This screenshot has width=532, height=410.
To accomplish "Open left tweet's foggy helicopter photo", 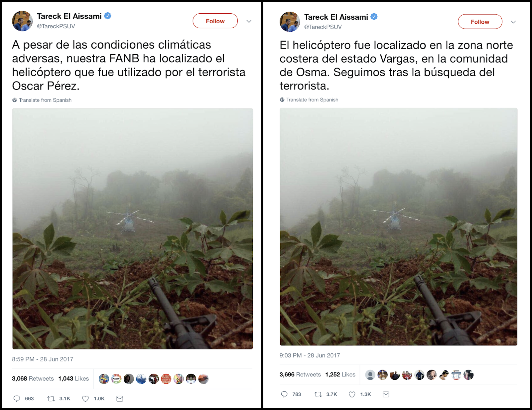I will click(133, 229).
